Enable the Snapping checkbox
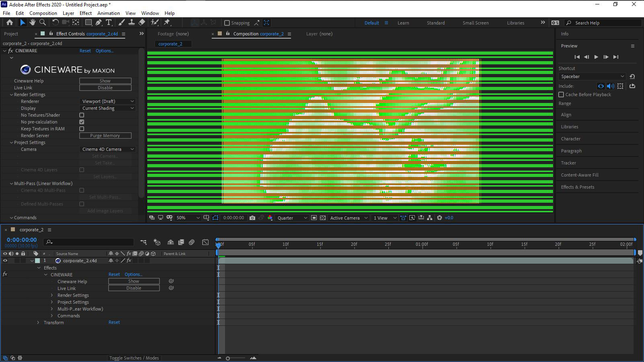The image size is (644, 362). click(227, 23)
